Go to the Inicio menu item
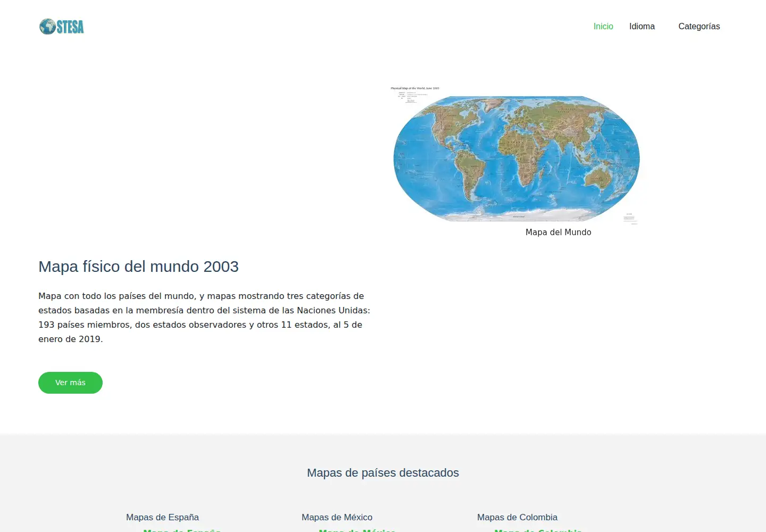The width and height of the screenshot is (766, 532). 603,27
